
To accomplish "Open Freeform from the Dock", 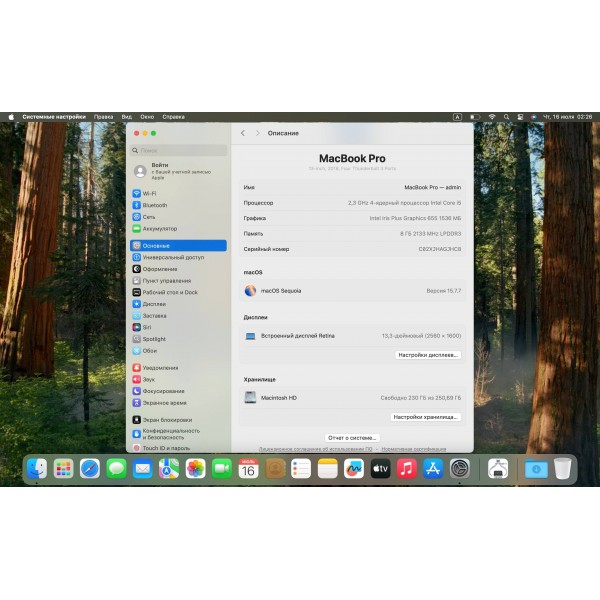I will point(354,468).
